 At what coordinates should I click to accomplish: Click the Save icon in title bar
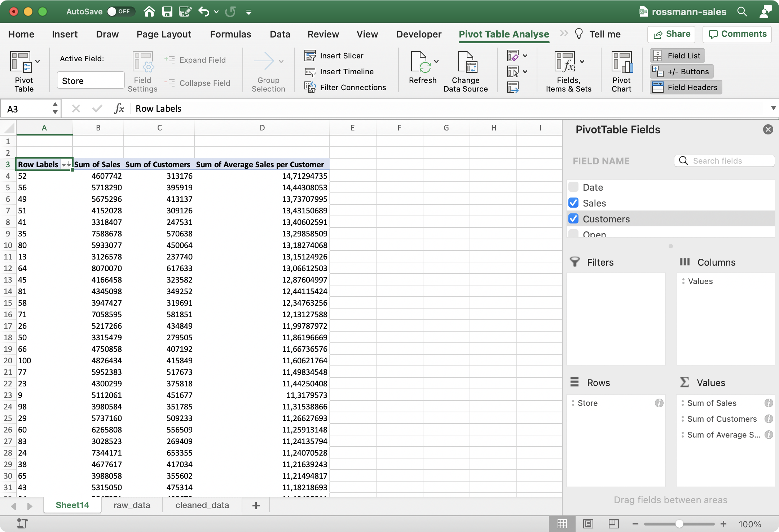click(x=167, y=12)
